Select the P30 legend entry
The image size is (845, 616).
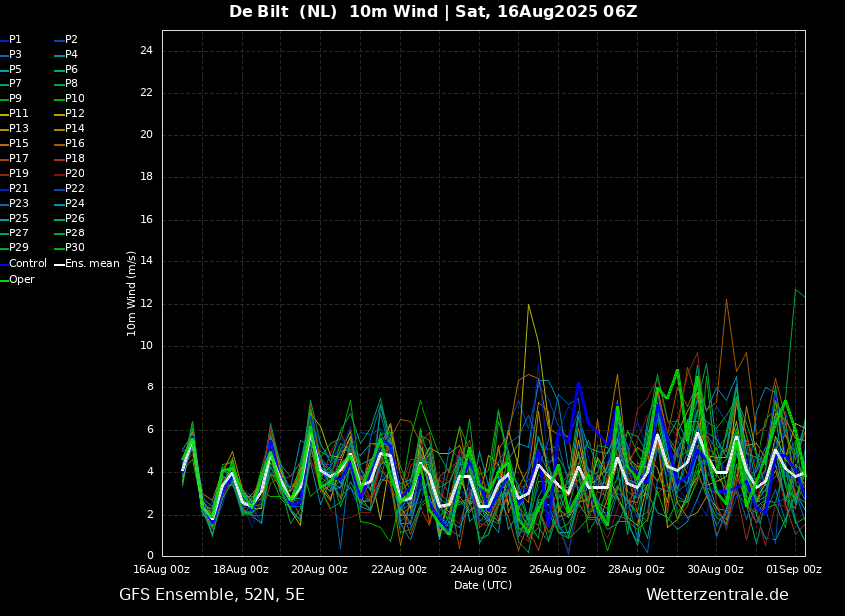(x=75, y=248)
